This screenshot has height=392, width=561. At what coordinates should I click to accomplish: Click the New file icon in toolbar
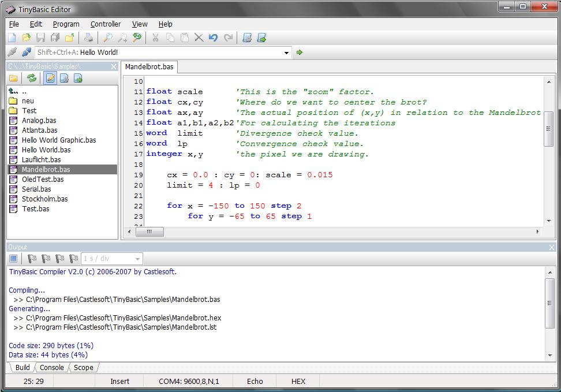tap(12, 38)
